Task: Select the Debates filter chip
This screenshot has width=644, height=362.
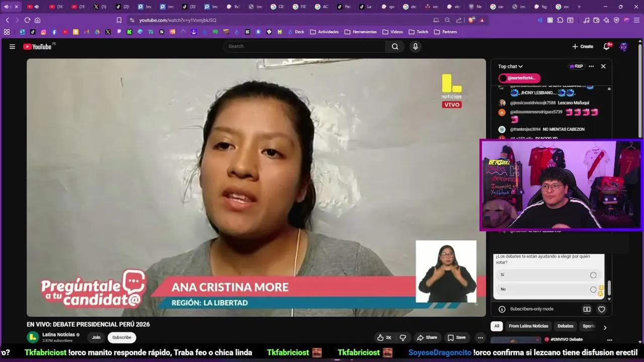Action: coord(566,326)
